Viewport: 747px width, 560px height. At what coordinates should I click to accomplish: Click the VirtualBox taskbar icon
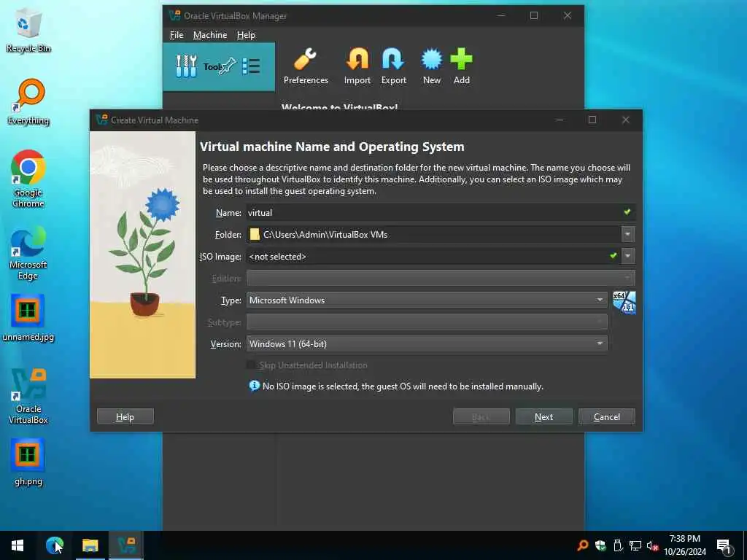point(126,545)
